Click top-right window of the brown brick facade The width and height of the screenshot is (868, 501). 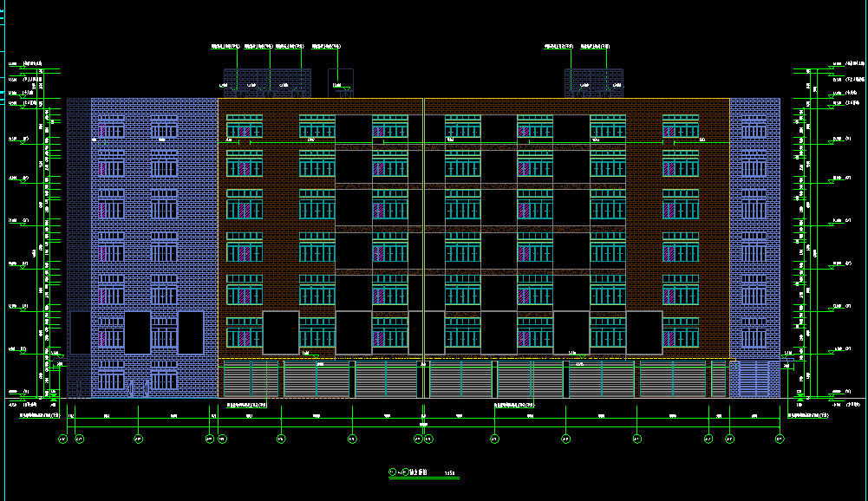681,127
